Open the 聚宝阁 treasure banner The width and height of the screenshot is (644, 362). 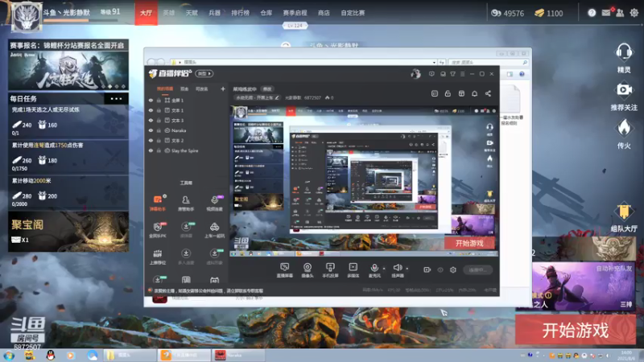68,232
